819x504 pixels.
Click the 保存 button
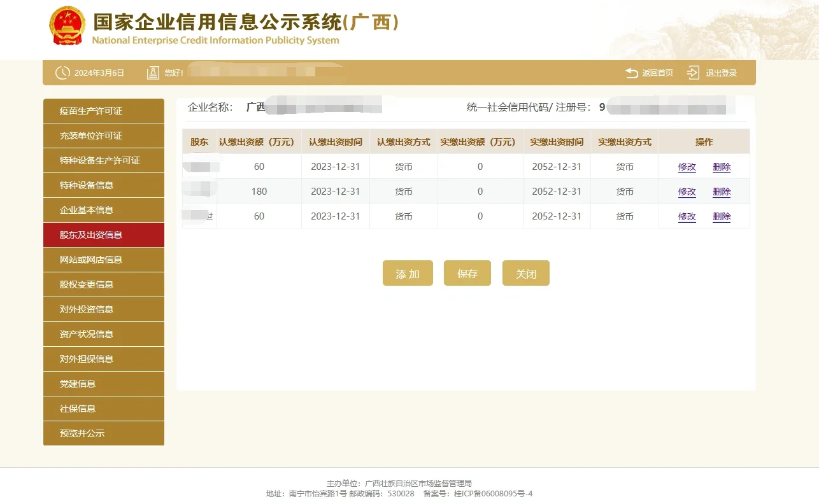click(x=467, y=273)
